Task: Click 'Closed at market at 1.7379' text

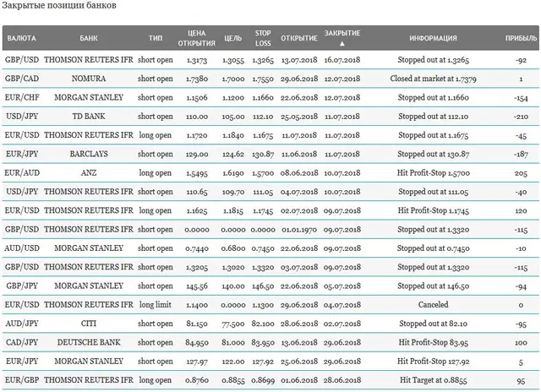Action: click(433, 79)
